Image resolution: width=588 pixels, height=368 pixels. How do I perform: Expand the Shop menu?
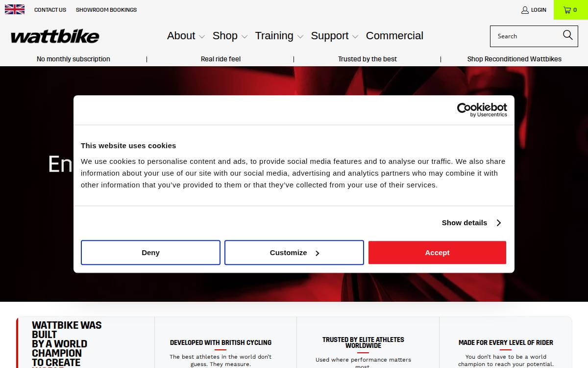tap(230, 36)
